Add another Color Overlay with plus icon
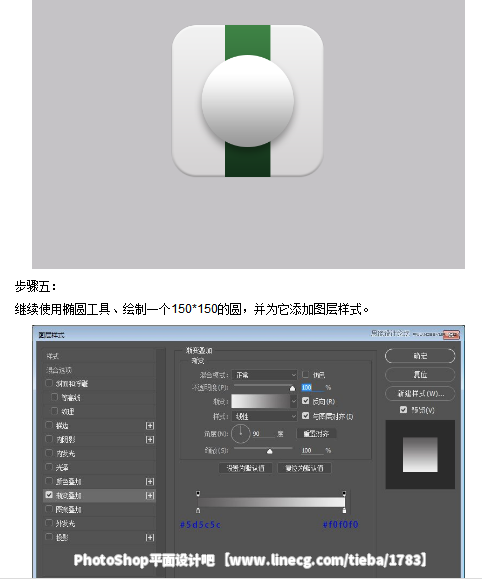The height and width of the screenshot is (579, 482). [150, 482]
